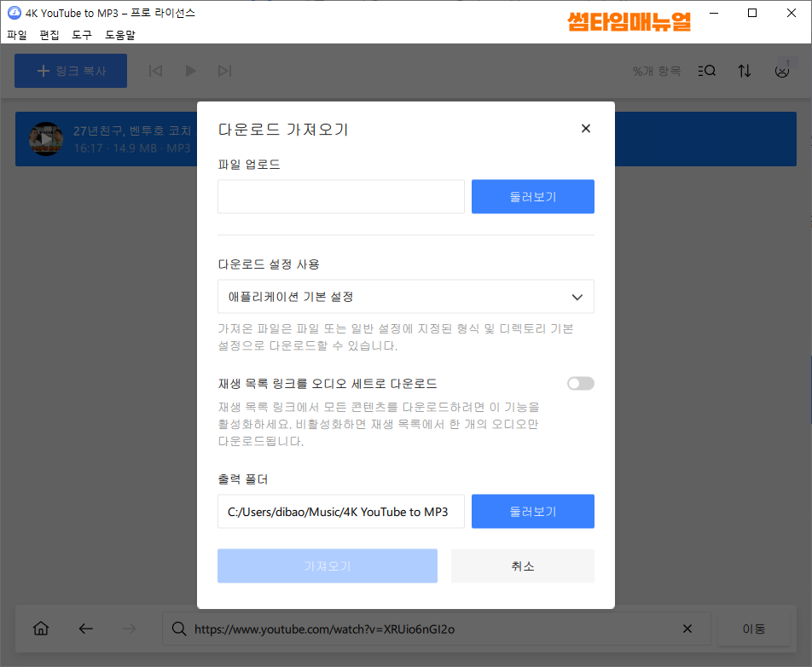The width and height of the screenshot is (812, 667).
Task: Click the '%개 항목' item count text
Action: click(657, 72)
